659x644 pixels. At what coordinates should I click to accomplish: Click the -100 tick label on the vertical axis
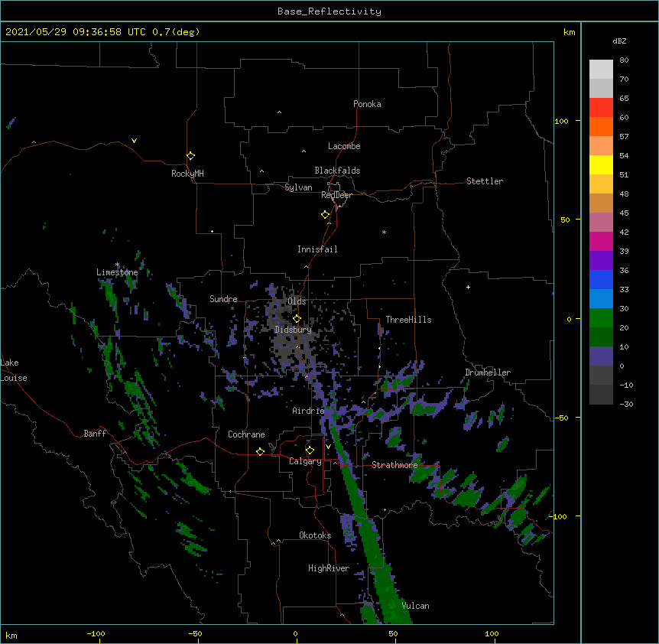coord(559,516)
